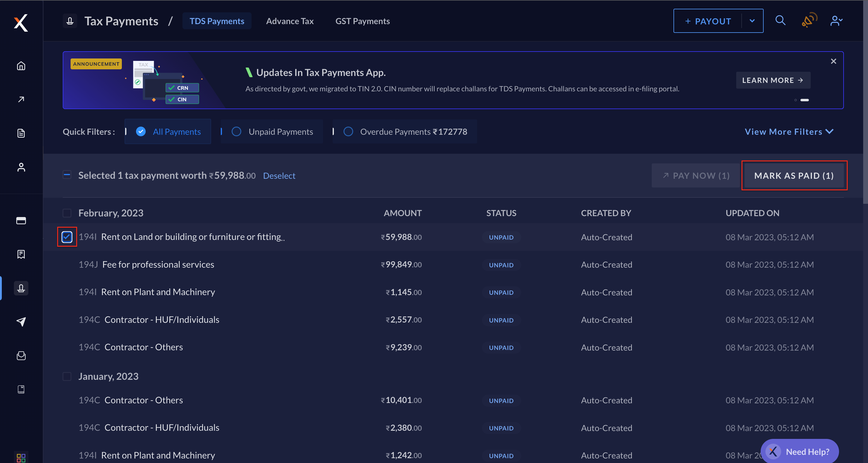Image resolution: width=868 pixels, height=463 pixels.
Task: Switch to Advance Tax tab
Action: (290, 21)
